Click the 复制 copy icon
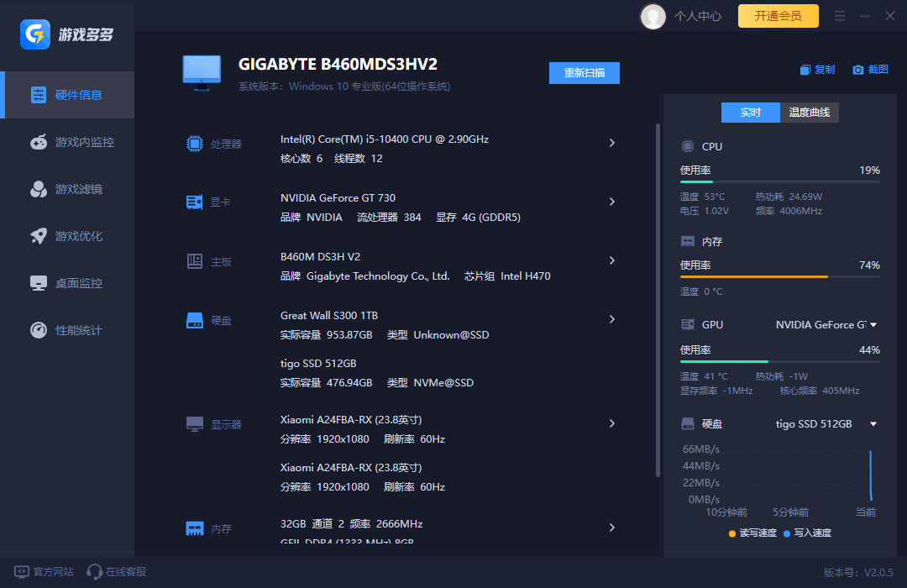907x588 pixels. (805, 70)
